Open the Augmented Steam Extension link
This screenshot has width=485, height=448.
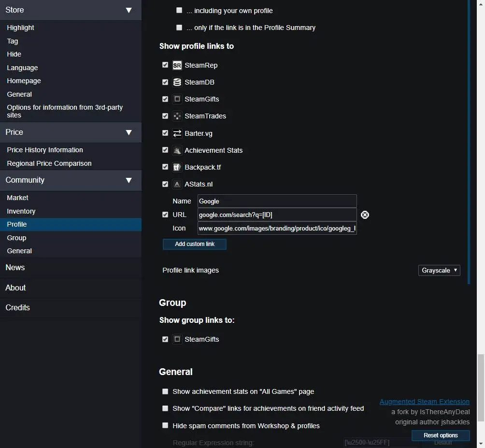424,402
